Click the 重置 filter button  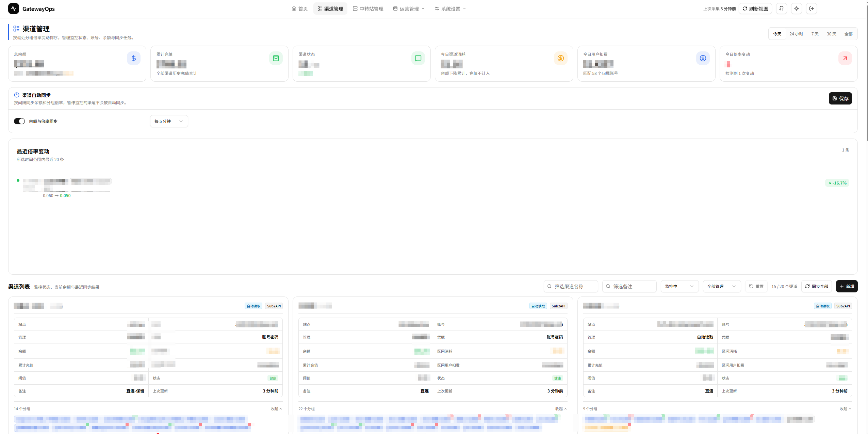(x=756, y=286)
